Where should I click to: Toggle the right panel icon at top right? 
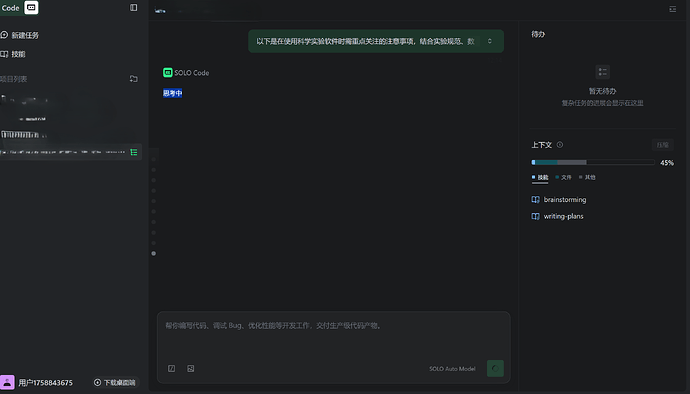tap(672, 9)
